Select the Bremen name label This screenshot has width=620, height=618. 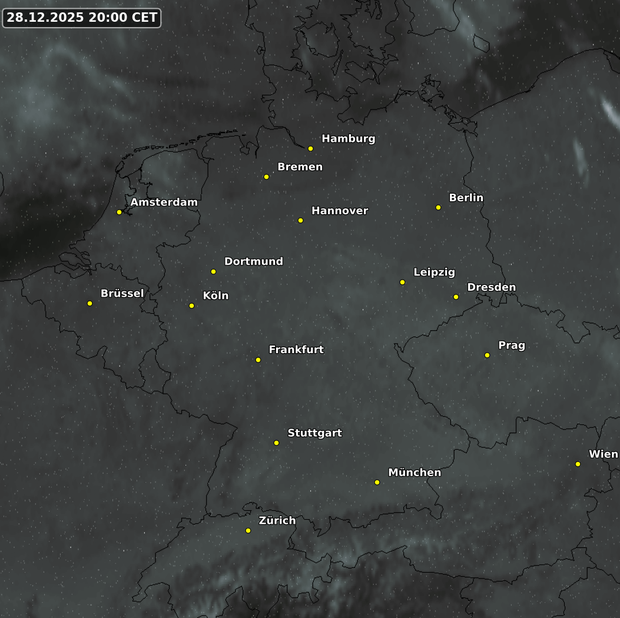click(300, 167)
